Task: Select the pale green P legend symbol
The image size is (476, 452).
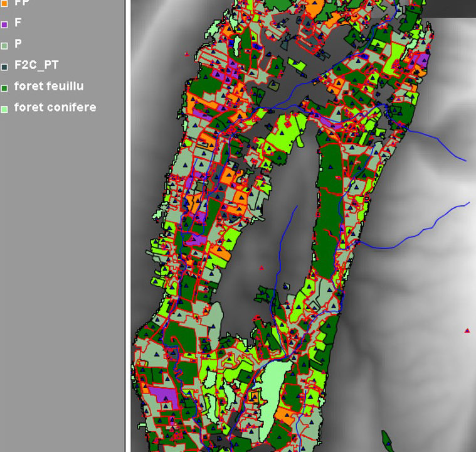Action: (4, 45)
